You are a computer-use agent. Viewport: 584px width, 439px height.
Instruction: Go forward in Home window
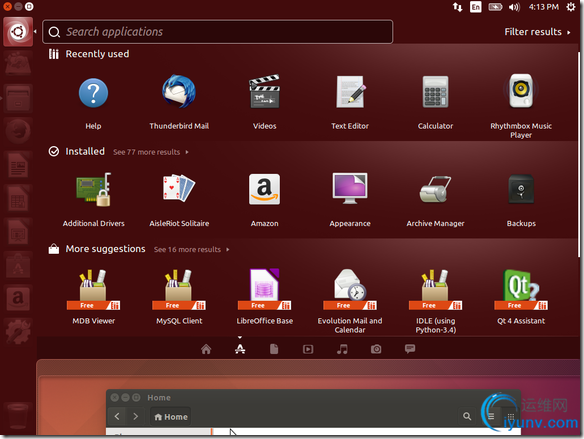coord(136,416)
